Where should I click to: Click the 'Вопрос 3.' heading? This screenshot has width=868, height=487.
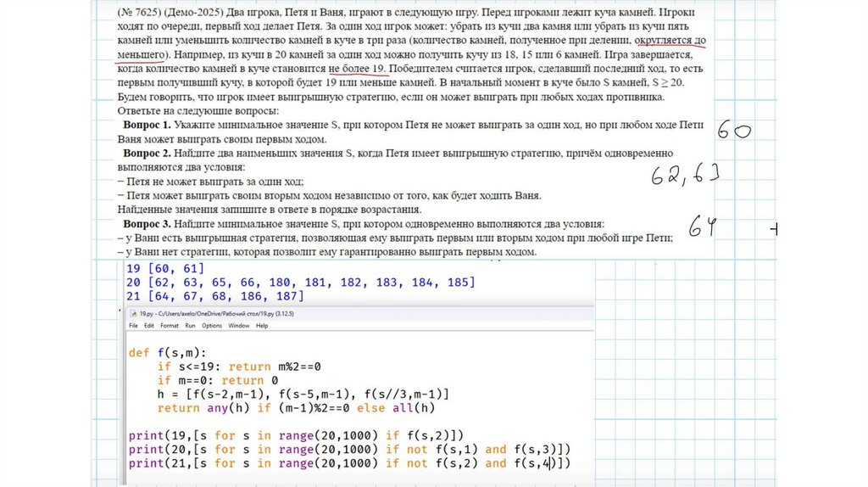(147, 224)
